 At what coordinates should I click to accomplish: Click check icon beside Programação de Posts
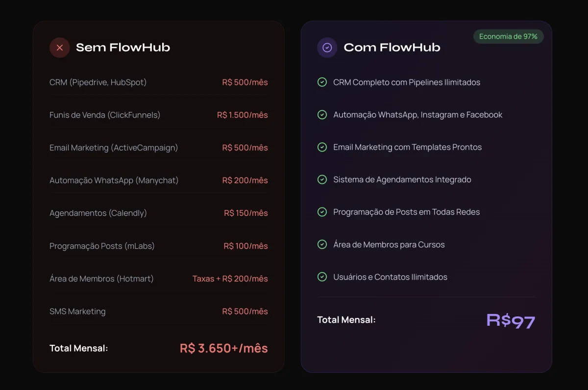click(322, 212)
